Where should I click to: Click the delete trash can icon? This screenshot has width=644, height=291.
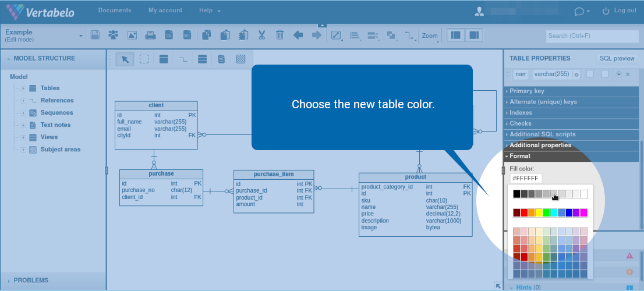pyautogui.click(x=279, y=36)
